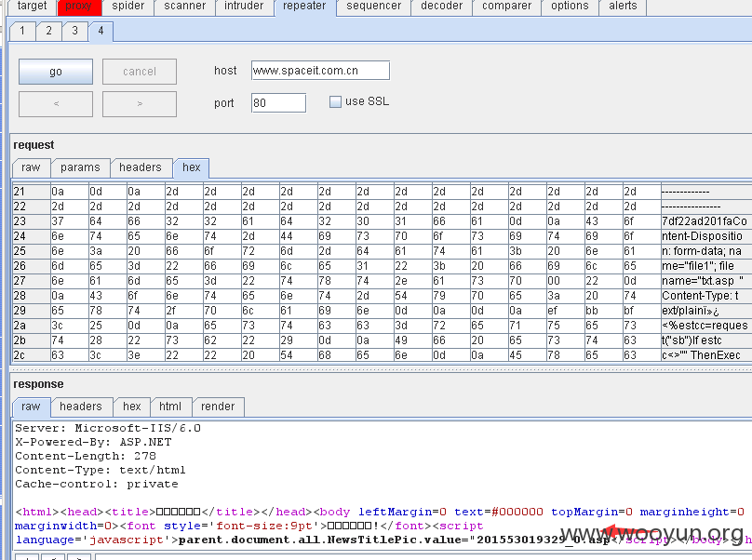Open the spider tab
Image resolution: width=752 pixels, height=560 pixels.
point(128,7)
